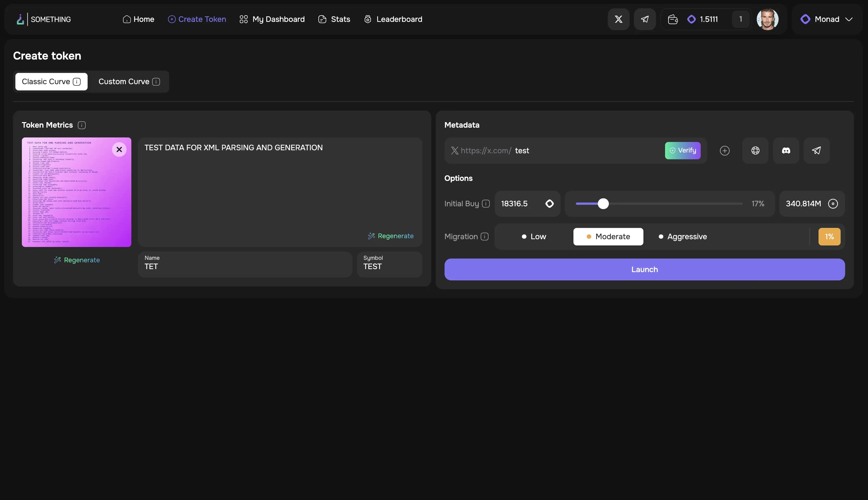Select Low migration option
The width and height of the screenshot is (868, 500).
[x=534, y=237]
